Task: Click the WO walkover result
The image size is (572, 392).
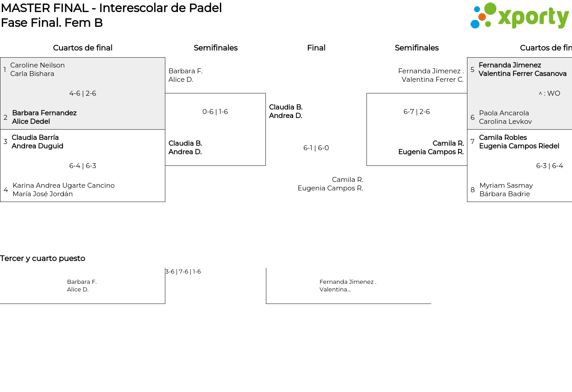Action: coord(550,93)
